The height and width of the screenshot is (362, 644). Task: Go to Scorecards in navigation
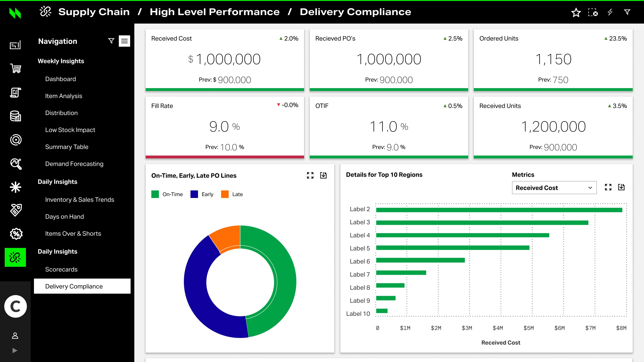click(61, 269)
